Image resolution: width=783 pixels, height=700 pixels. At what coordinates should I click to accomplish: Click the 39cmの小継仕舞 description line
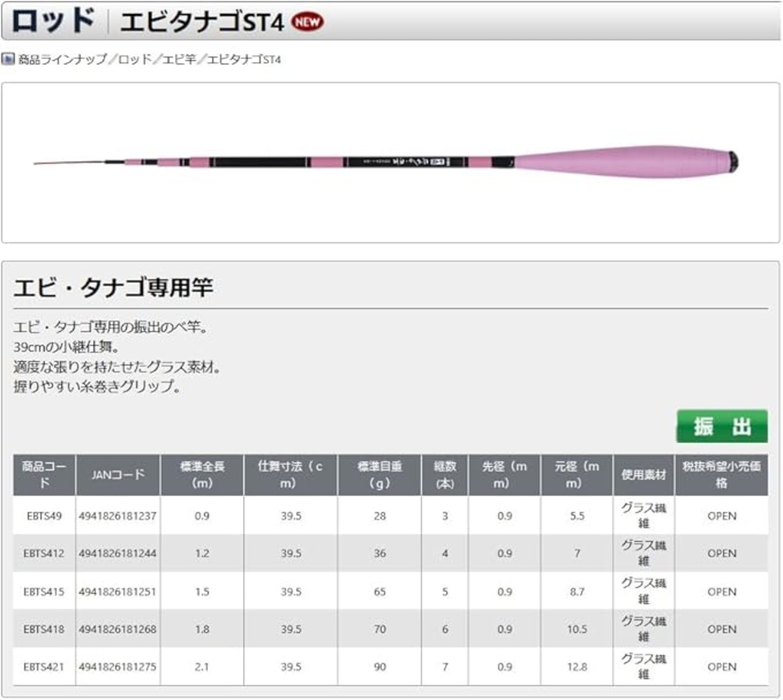[66, 347]
